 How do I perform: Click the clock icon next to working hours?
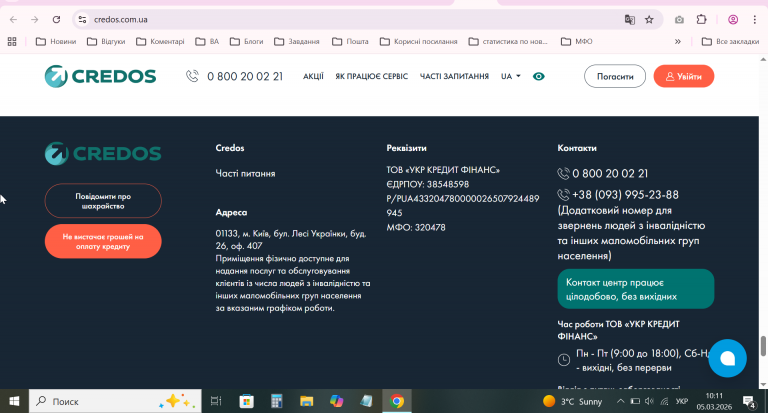pos(564,360)
